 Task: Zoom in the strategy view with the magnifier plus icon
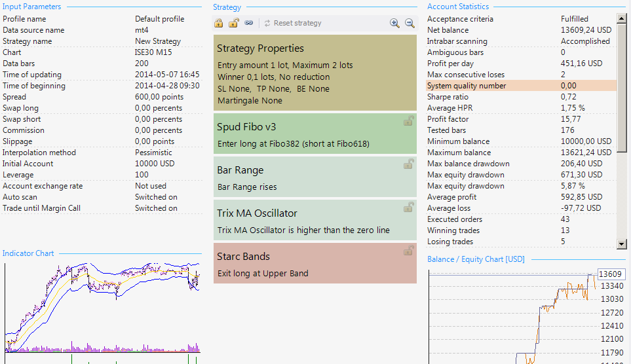394,24
